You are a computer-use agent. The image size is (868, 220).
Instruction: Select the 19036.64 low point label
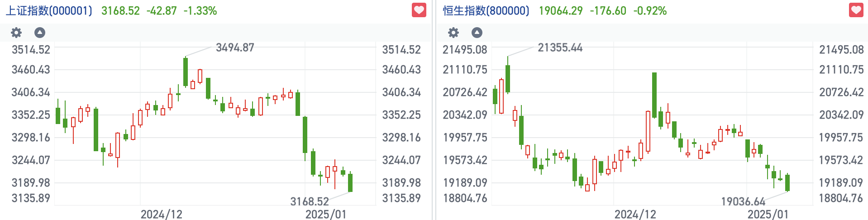743,201
